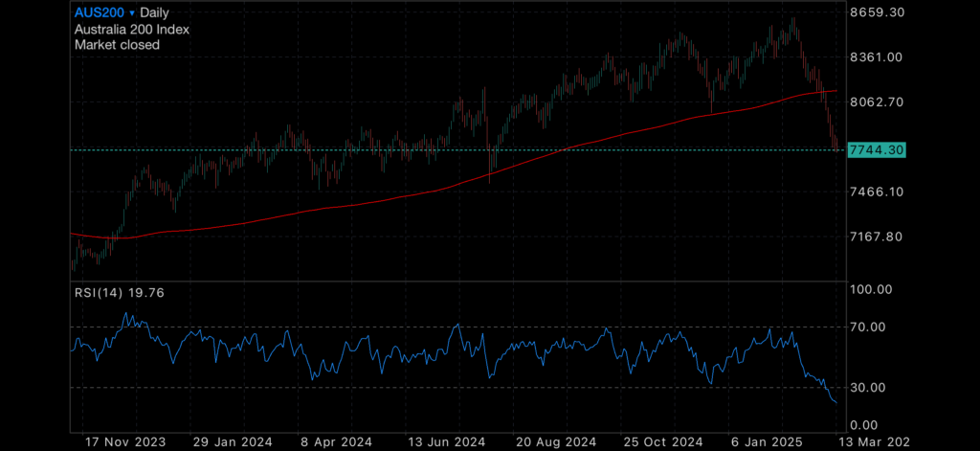Click the 7167.80 price axis label
This screenshot has width=980, height=451.
click(878, 237)
